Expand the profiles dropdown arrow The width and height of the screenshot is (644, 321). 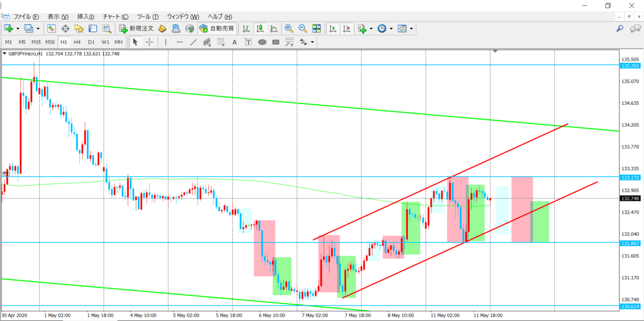pos(38,28)
